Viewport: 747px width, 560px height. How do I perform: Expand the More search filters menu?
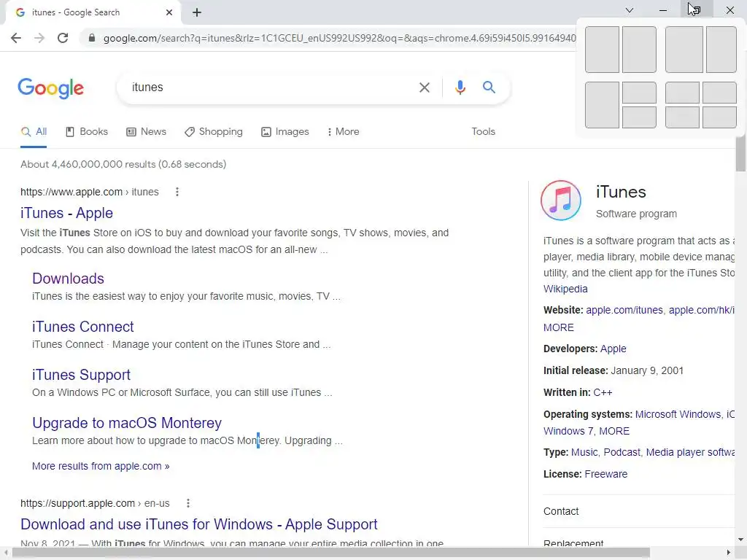[343, 132]
